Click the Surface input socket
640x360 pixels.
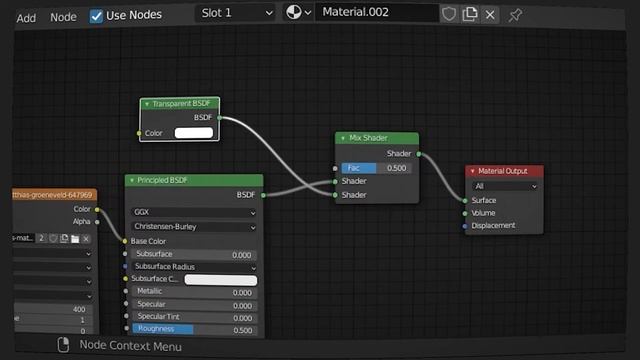click(x=465, y=200)
